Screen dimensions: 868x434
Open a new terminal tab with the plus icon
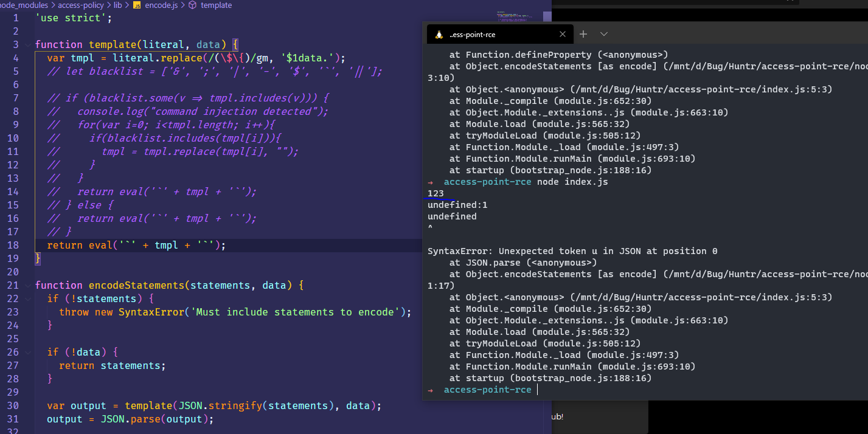click(583, 34)
